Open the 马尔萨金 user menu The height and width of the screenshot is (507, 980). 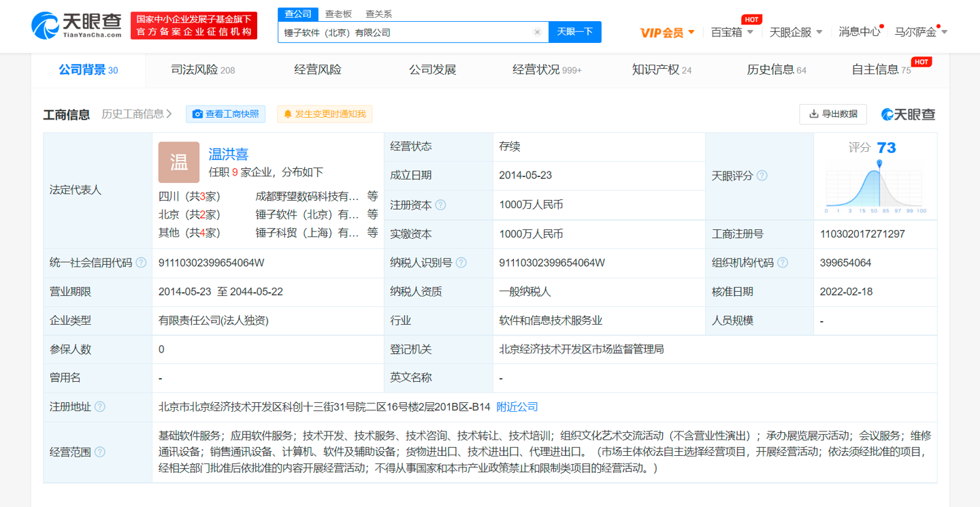[x=921, y=32]
